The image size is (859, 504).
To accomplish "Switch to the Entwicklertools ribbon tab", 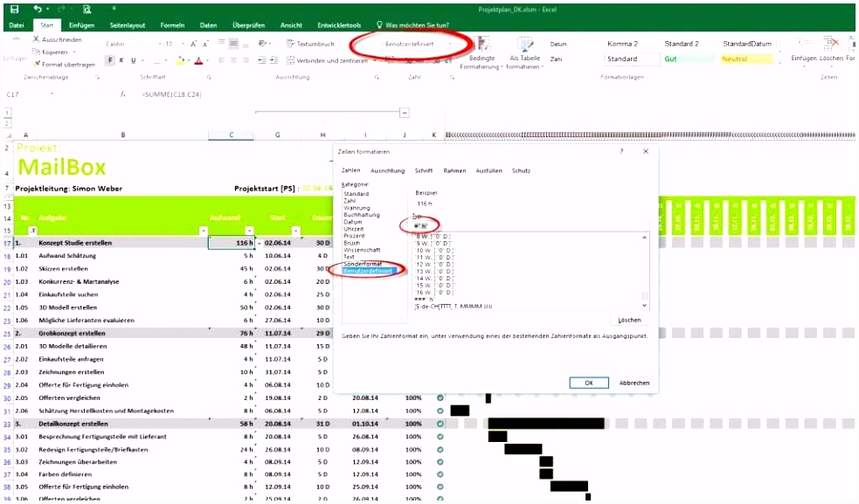I will (x=339, y=25).
